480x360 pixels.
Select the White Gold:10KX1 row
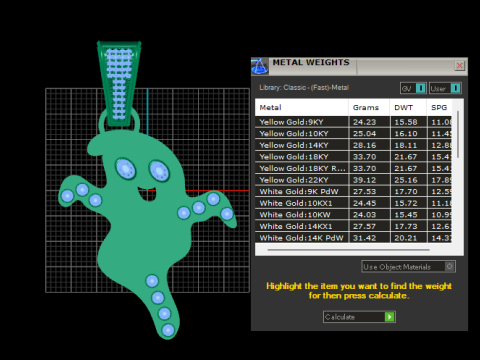click(353, 203)
